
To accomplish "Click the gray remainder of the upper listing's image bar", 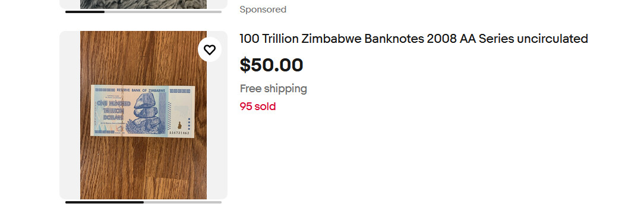I will pyautogui.click(x=163, y=12).
